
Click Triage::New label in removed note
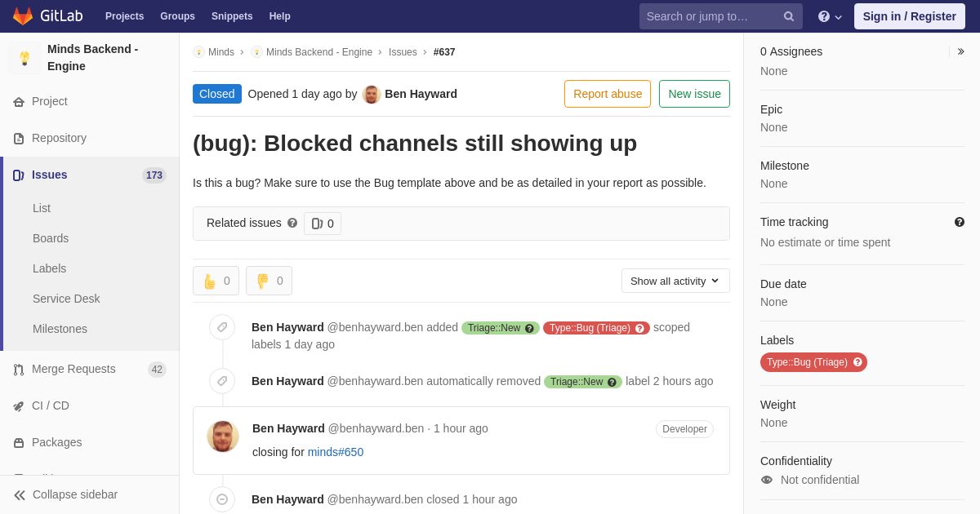tap(583, 382)
